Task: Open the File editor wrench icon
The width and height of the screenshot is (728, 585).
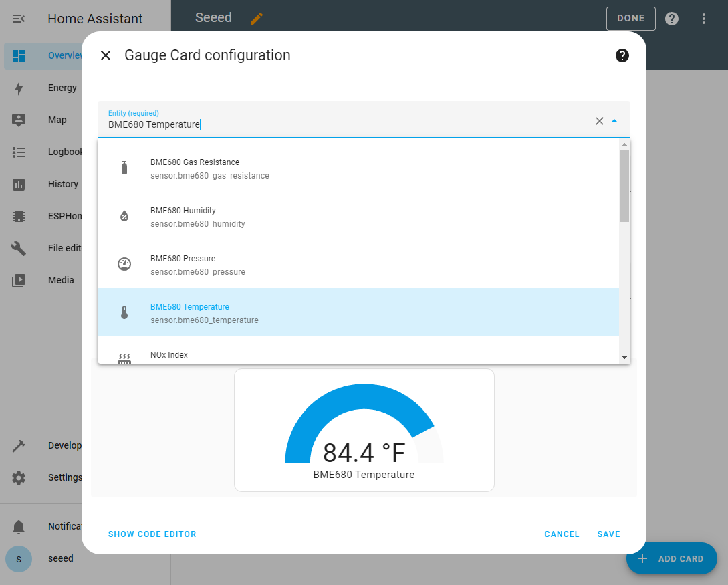Action: (19, 249)
